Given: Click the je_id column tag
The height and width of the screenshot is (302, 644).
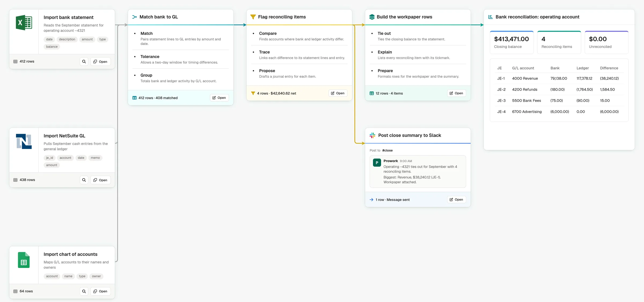Looking at the screenshot, I should point(50,158).
